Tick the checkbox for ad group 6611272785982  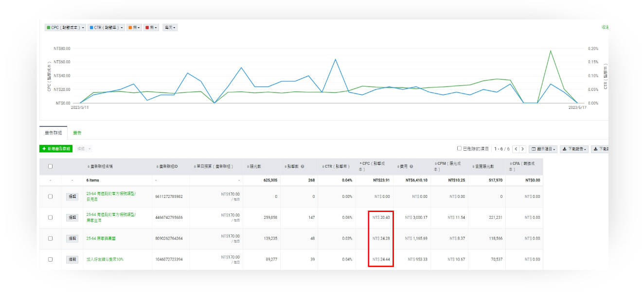[51, 196]
